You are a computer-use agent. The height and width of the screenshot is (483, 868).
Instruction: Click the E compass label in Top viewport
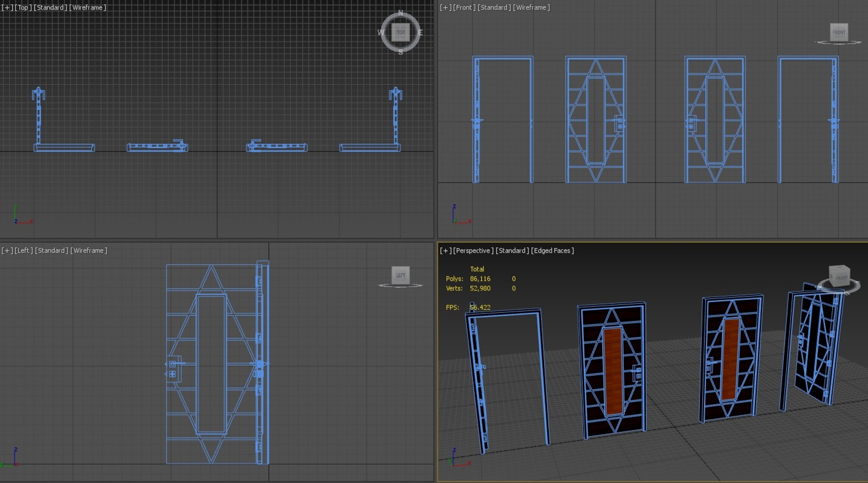pos(420,33)
